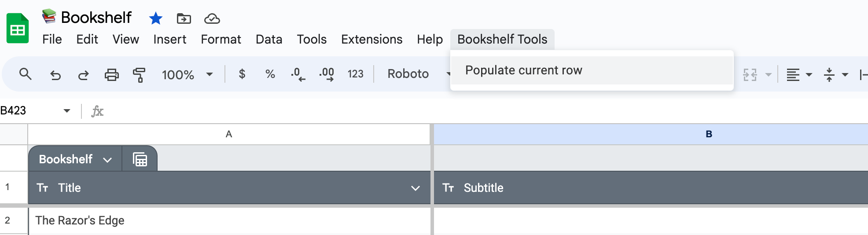Open the Title column header dropdown

coord(415,188)
